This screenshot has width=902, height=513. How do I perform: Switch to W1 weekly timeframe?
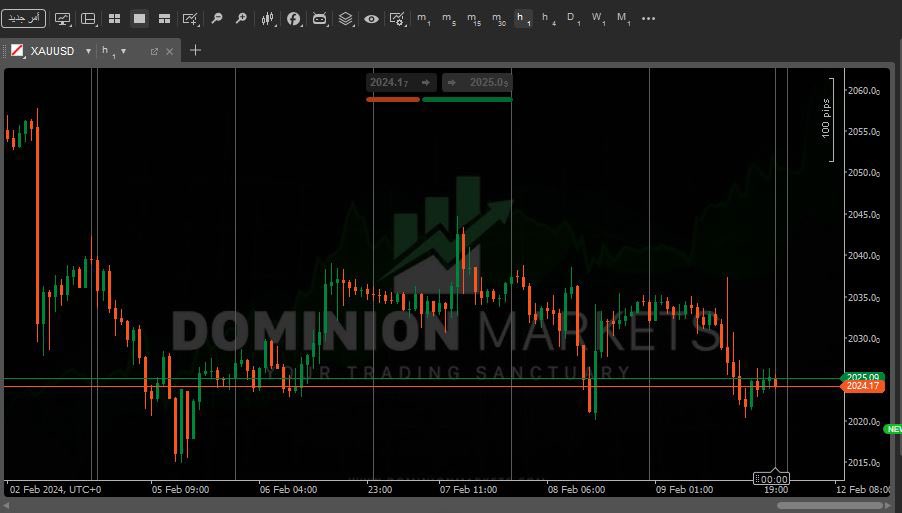[x=598, y=19]
